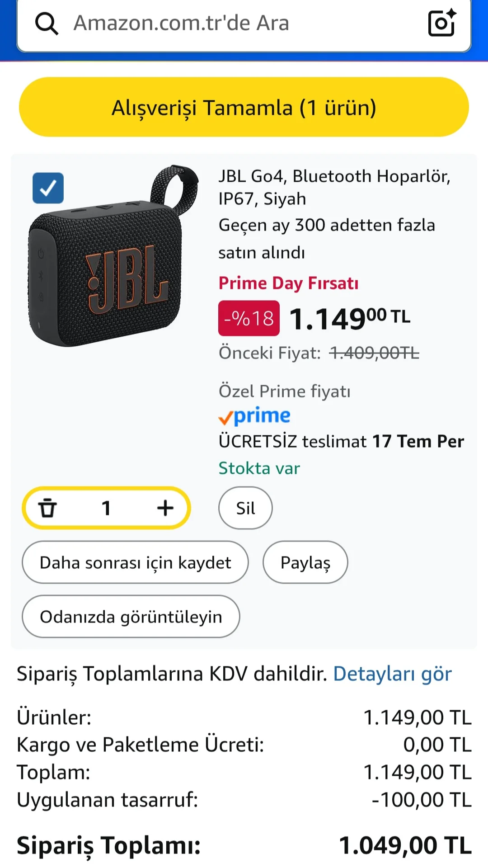The height and width of the screenshot is (868, 488).
Task: Select Daha sonrası için kaydet
Action: coord(135,562)
